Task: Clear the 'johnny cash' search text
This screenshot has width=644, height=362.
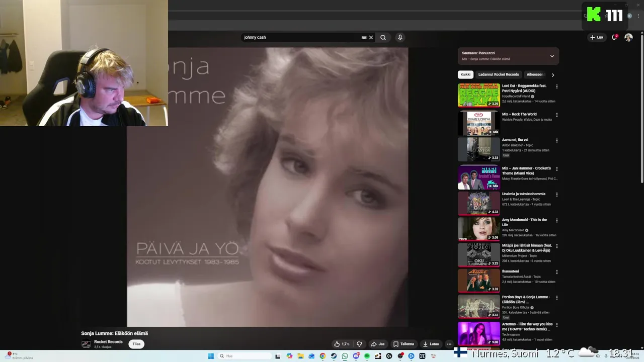Action: 371,37
